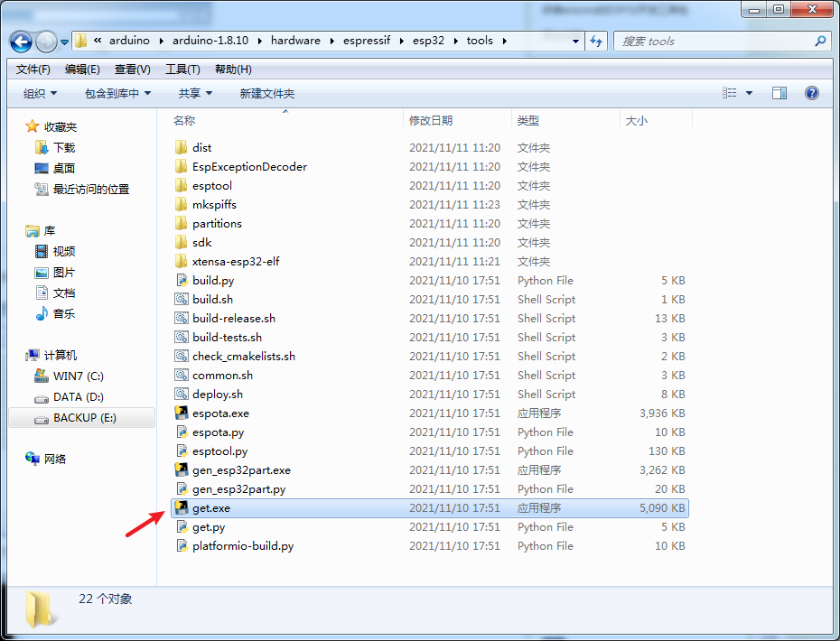The height and width of the screenshot is (641, 840).
Task: Open the 文件(F) menu
Action: click(x=33, y=70)
